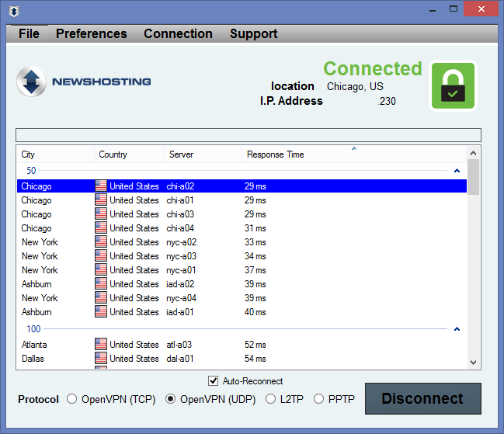Select server nyc-a04

tap(242, 298)
